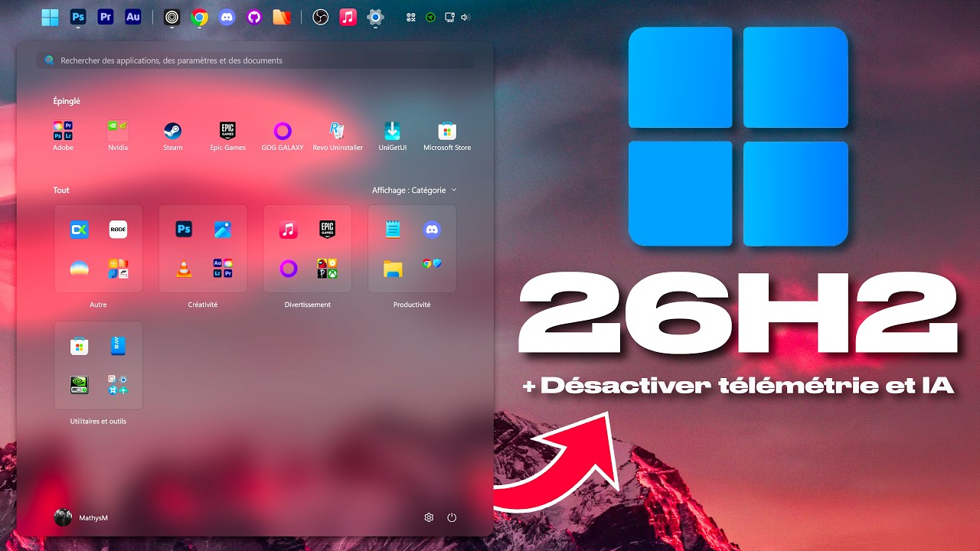Expand the mini app group in Autre
Screen dimensions: 980x551
118,269
